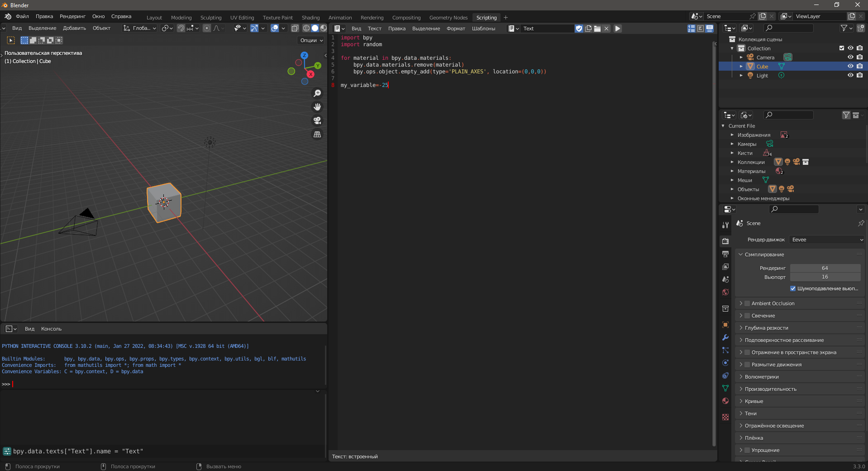This screenshot has width=868, height=471.
Task: Open the Physics properties tab
Action: click(725, 363)
